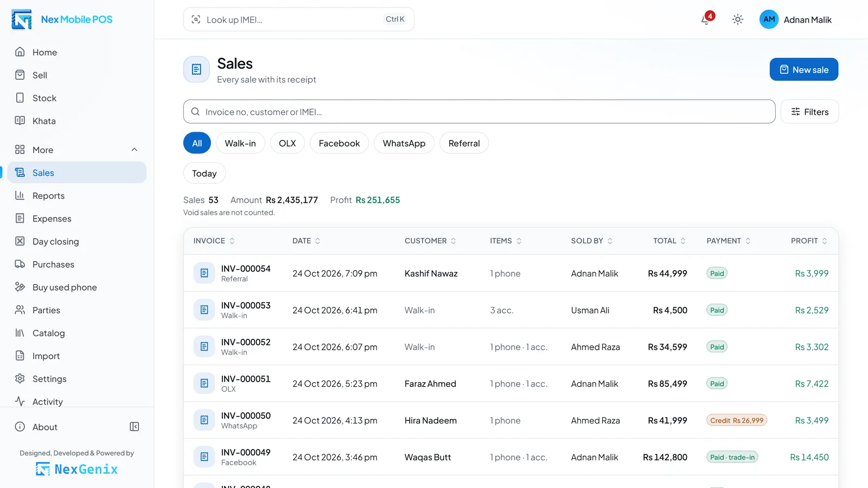Sort table by Customer column

(x=430, y=241)
